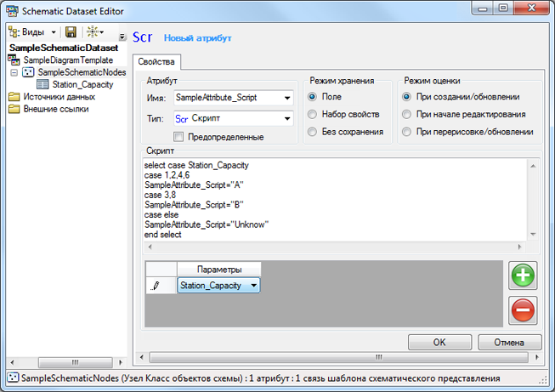Screen dimensions: 555x392
Task: Select SampleDiagramTemplate in the tree
Action: [66, 60]
